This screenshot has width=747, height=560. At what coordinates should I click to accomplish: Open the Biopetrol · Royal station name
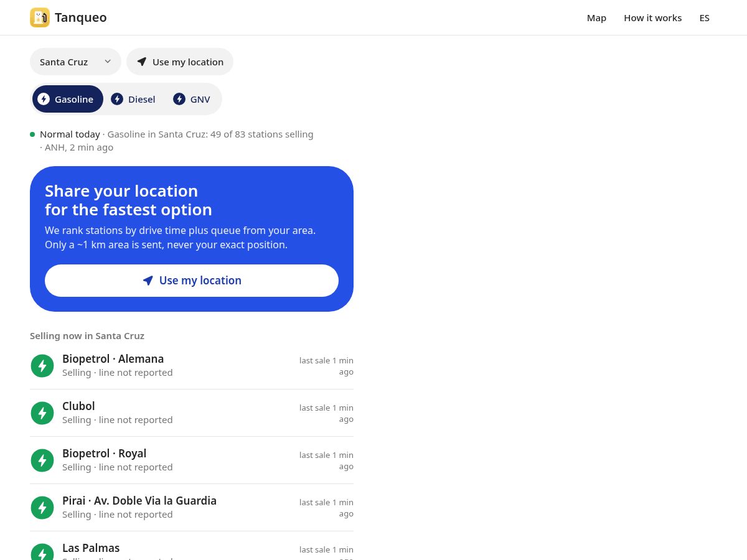[x=104, y=454]
